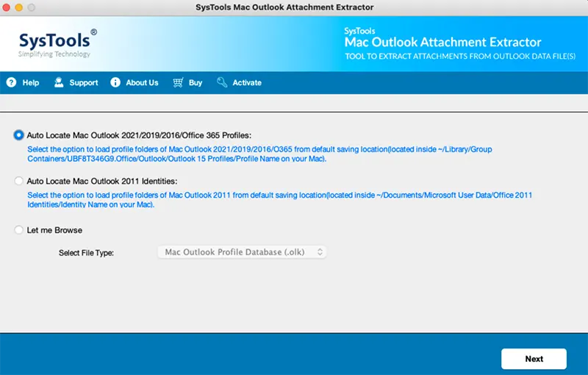This screenshot has height=375, width=588.
Task: Click the window title bar text
Action: [x=284, y=7]
